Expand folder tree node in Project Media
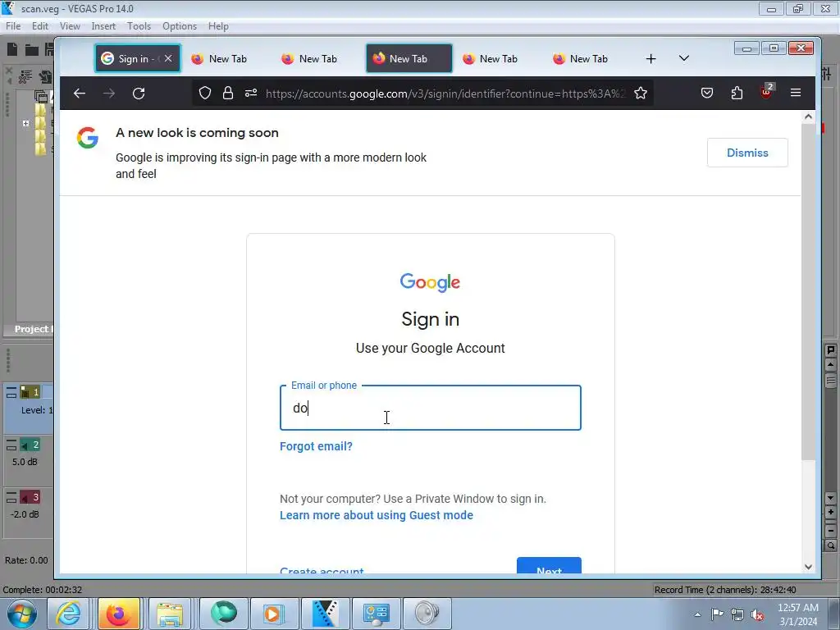 [25, 123]
